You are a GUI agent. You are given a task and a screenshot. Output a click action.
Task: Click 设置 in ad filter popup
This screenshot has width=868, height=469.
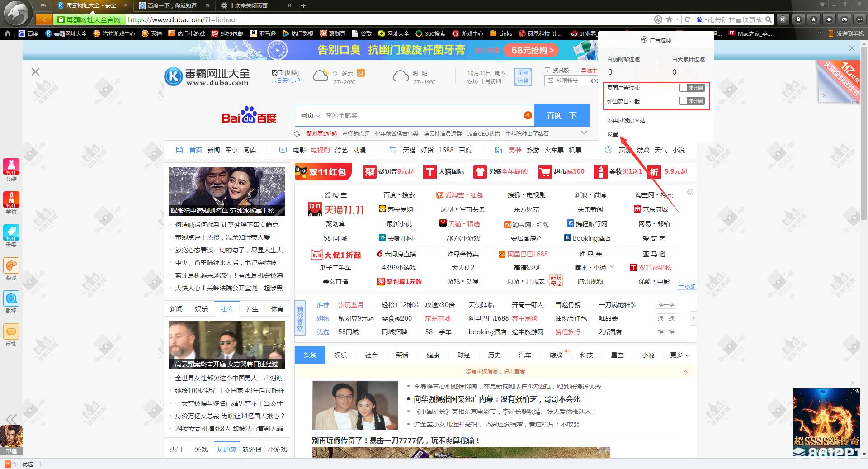click(x=613, y=134)
